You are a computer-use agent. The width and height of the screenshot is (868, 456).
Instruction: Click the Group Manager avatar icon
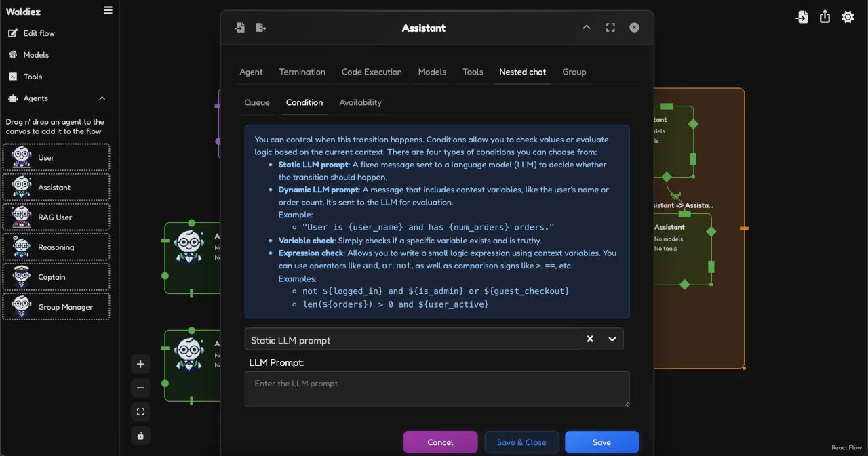[22, 306]
